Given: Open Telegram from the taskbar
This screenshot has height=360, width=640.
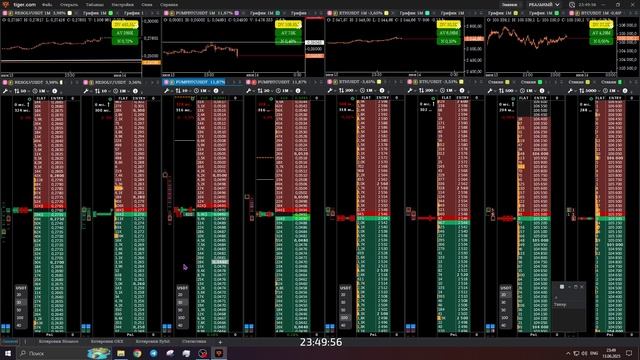Looking at the screenshot, I should click(x=153, y=353).
